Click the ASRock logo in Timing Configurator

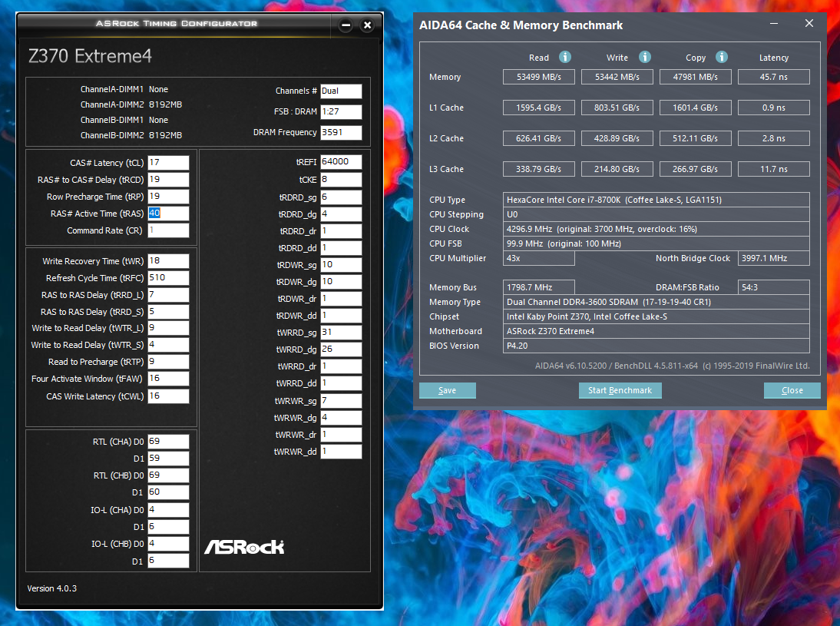[x=244, y=547]
